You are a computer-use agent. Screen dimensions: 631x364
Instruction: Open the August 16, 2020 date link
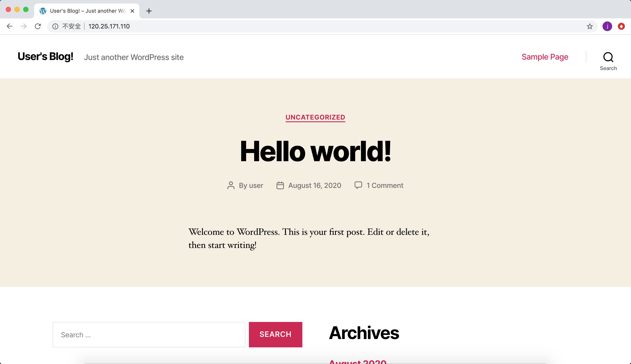(x=314, y=186)
